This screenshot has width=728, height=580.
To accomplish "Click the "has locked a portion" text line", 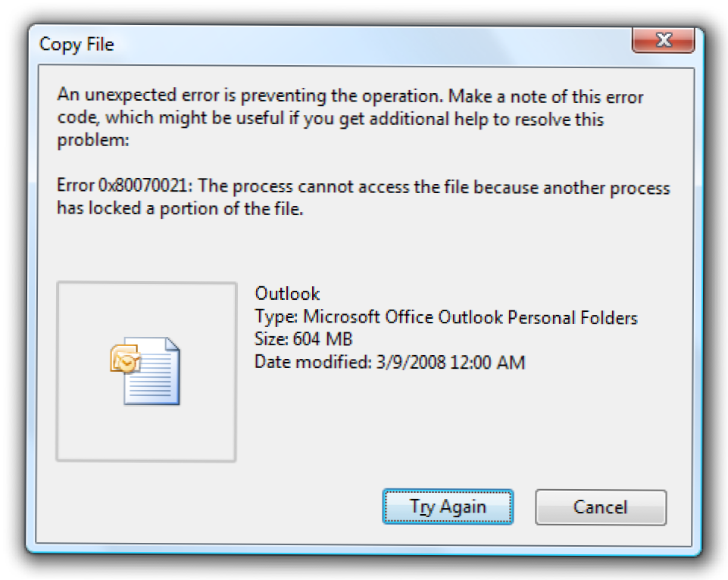I will [x=180, y=210].
